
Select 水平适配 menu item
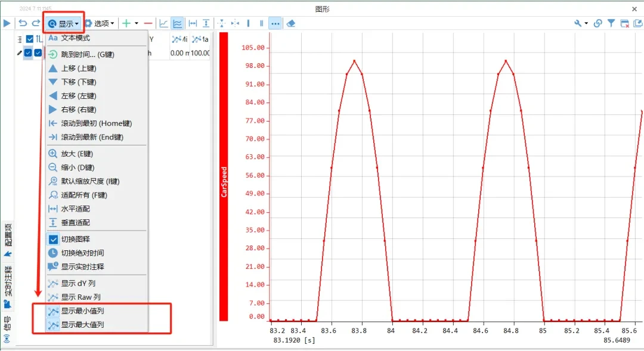[x=97, y=209]
